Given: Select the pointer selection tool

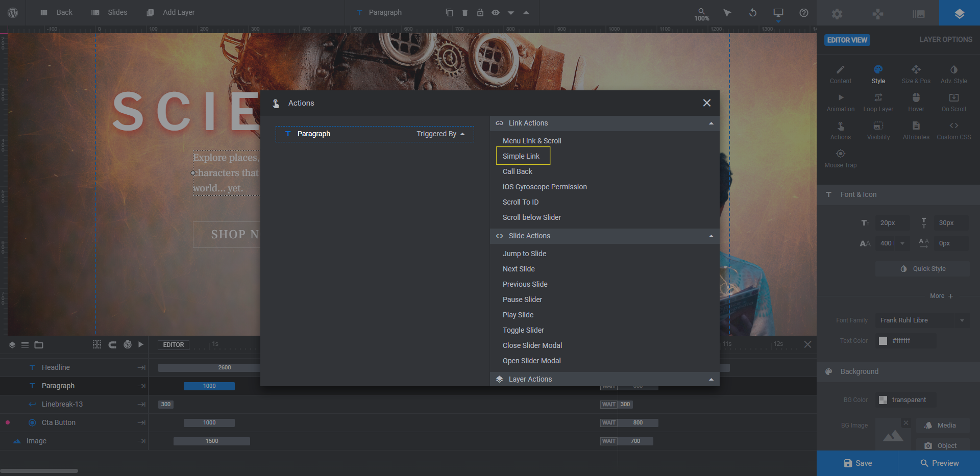Looking at the screenshot, I should tap(727, 13).
